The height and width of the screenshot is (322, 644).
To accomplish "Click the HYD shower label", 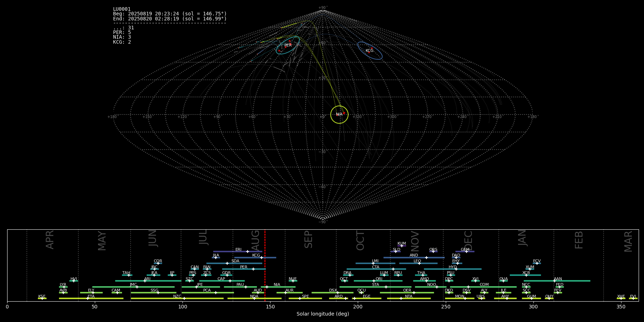I will pyautogui.click(x=453, y=267).
